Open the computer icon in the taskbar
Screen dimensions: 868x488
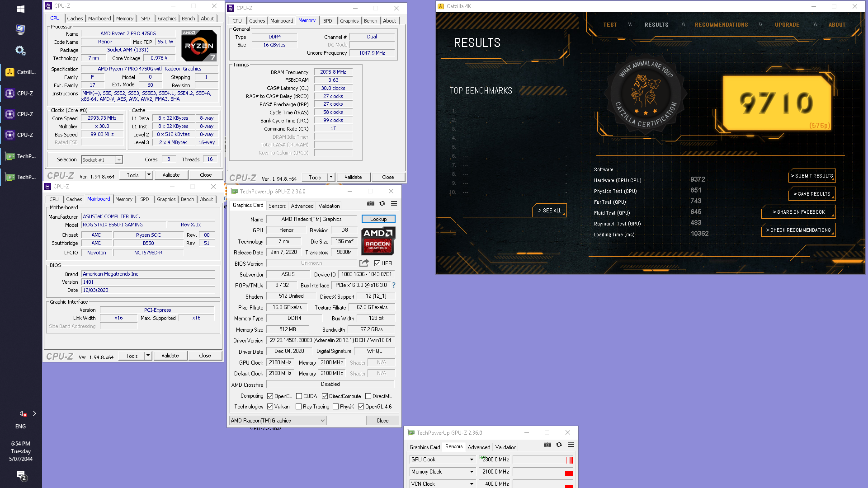(20, 29)
